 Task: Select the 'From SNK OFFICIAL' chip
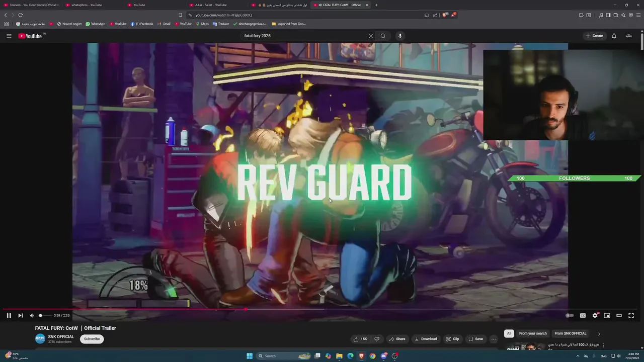pyautogui.click(x=571, y=333)
